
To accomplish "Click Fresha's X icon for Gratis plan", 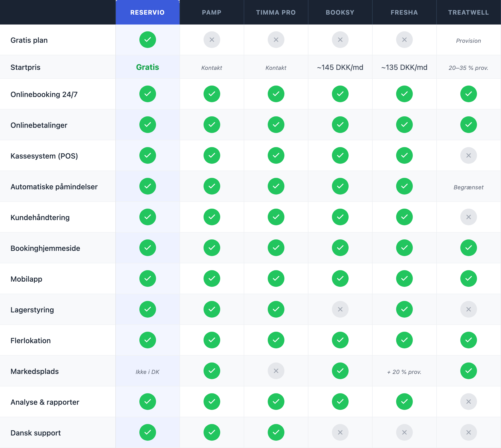I will point(404,40).
